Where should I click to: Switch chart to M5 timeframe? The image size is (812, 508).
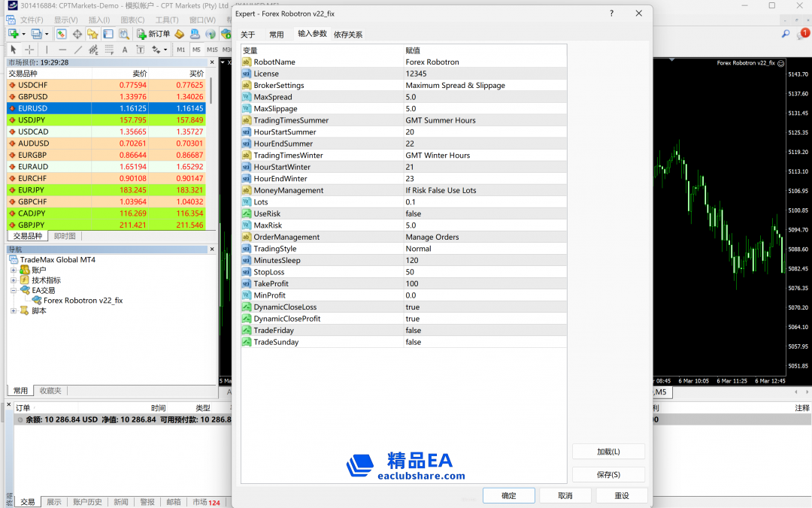pos(196,50)
